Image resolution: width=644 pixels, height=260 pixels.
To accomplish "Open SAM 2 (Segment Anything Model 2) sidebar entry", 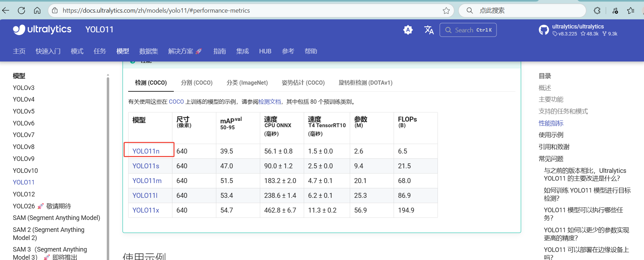I will pyautogui.click(x=48, y=234).
